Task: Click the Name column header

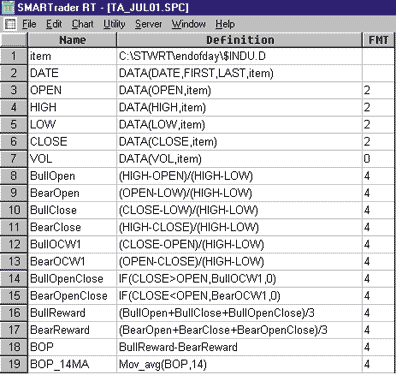Action: (x=72, y=40)
